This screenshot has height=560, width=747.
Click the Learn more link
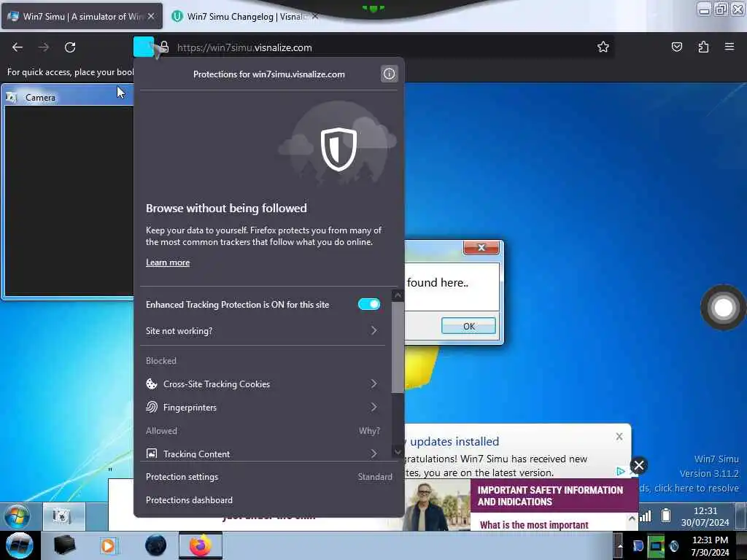pos(168,262)
